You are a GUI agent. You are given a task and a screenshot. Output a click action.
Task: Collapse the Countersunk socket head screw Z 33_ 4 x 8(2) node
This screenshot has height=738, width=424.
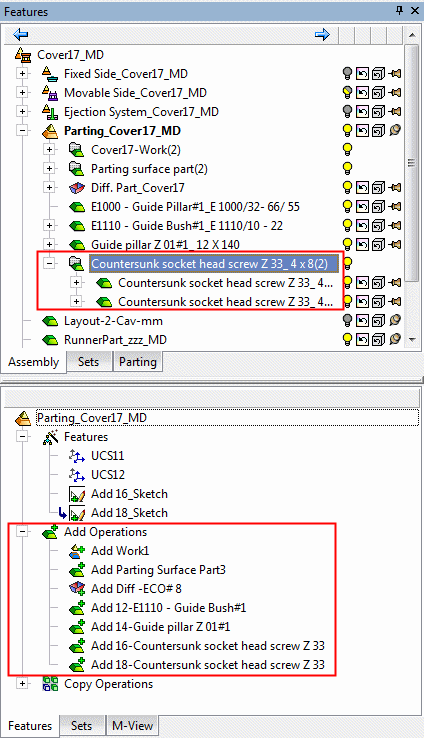(x=49, y=264)
